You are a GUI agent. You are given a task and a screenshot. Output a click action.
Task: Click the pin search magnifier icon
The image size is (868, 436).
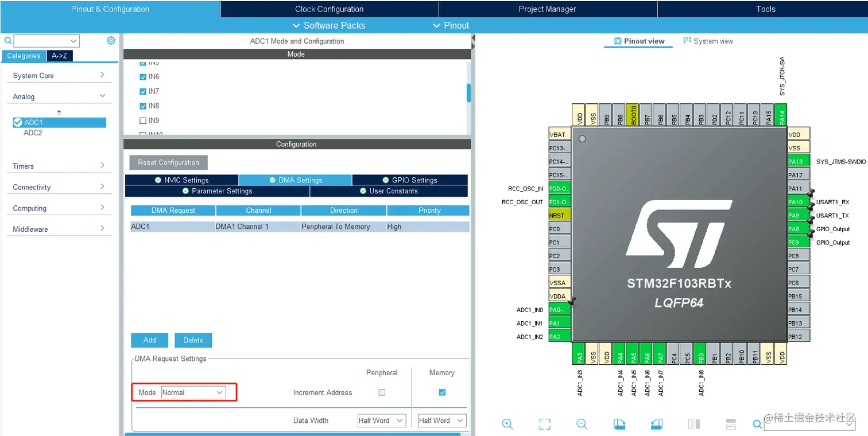[758, 424]
